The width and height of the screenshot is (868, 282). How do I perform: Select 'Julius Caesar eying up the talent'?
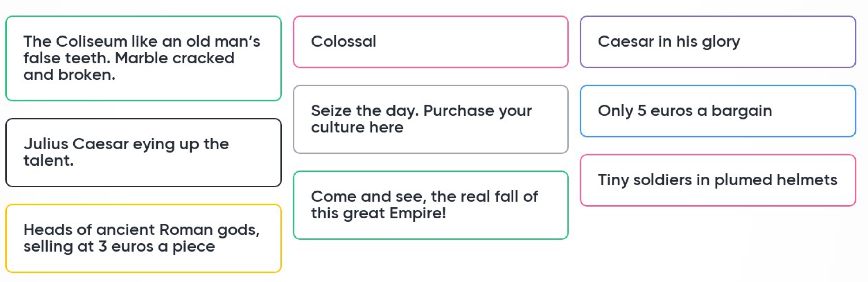(x=143, y=152)
